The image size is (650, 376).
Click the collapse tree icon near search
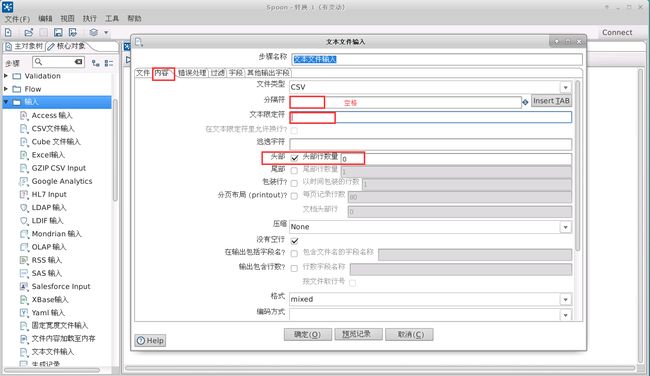pos(109,63)
